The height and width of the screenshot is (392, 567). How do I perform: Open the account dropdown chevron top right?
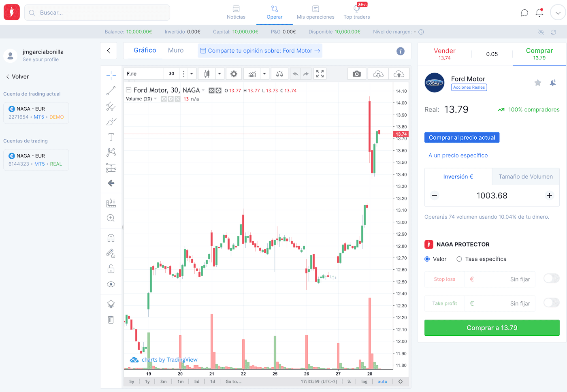(x=558, y=13)
